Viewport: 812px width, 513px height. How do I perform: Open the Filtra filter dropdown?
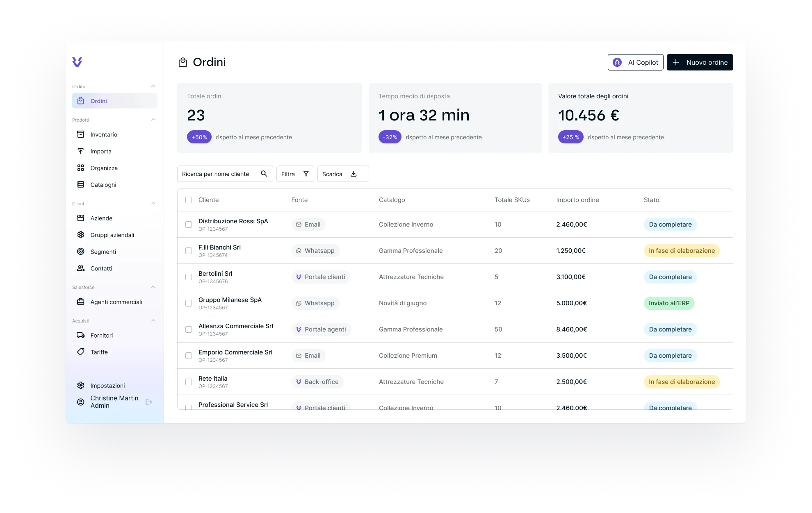295,174
